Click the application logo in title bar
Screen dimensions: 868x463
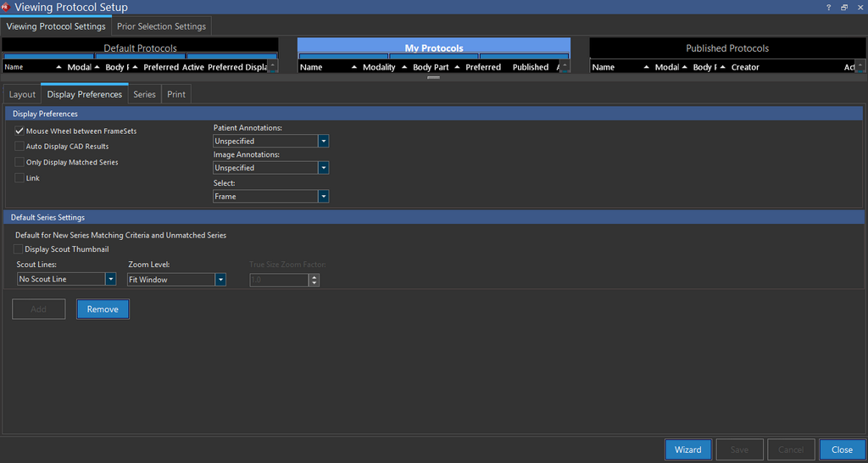tap(6, 7)
